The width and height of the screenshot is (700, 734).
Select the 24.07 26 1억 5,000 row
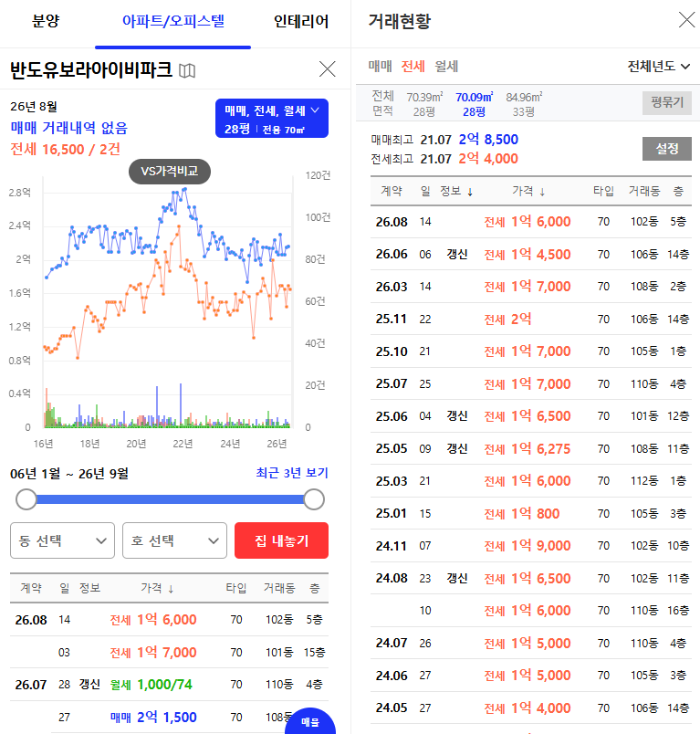pyautogui.click(x=531, y=644)
